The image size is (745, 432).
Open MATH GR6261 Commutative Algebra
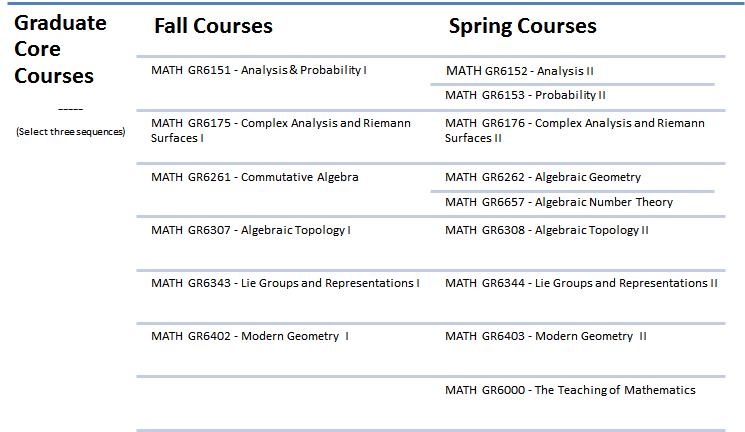pos(255,177)
